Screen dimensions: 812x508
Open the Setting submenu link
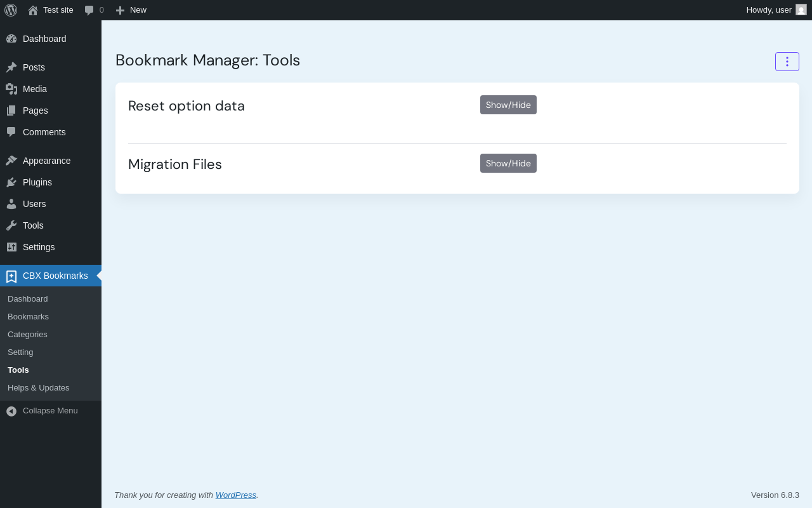coord(20,352)
